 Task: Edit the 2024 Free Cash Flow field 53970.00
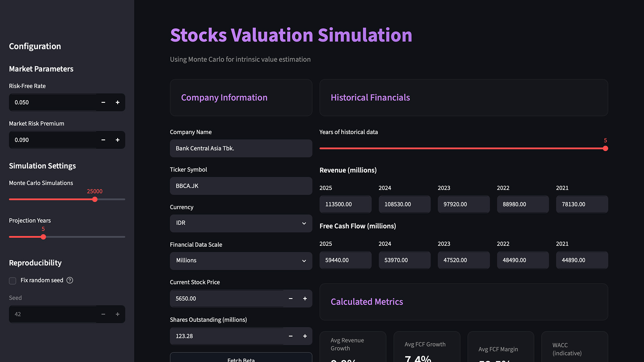pyautogui.click(x=405, y=260)
